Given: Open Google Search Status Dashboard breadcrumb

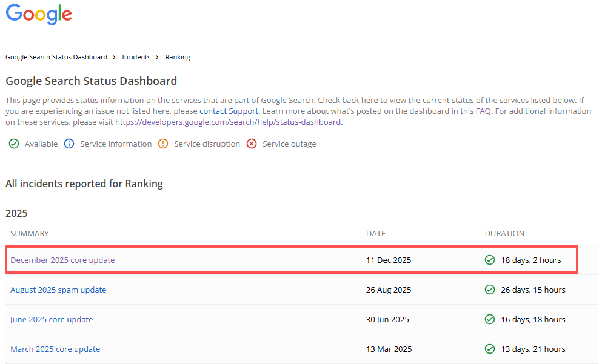Looking at the screenshot, I should click(x=56, y=57).
